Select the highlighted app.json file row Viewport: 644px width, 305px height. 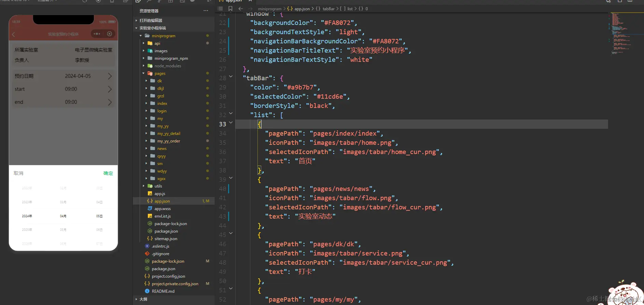174,201
